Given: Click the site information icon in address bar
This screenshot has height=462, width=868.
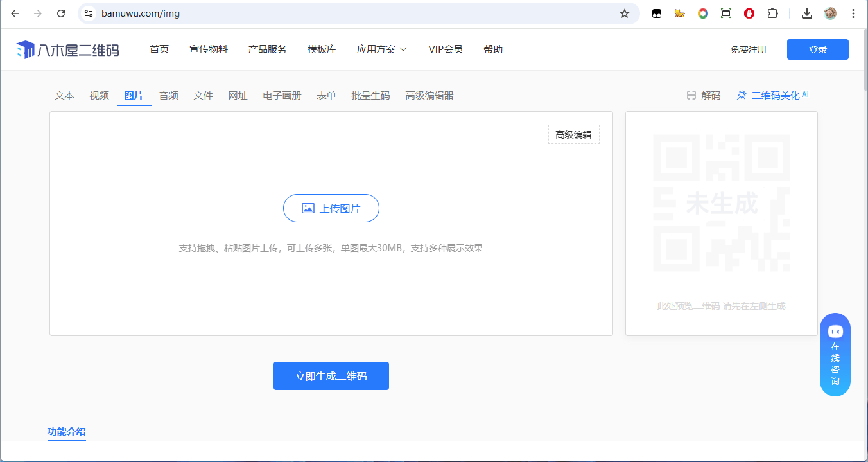Looking at the screenshot, I should [x=89, y=13].
